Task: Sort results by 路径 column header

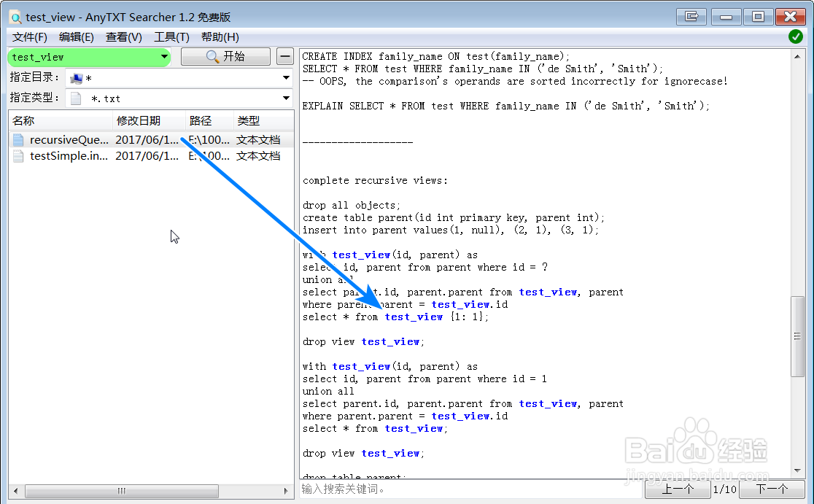Action: click(209, 121)
